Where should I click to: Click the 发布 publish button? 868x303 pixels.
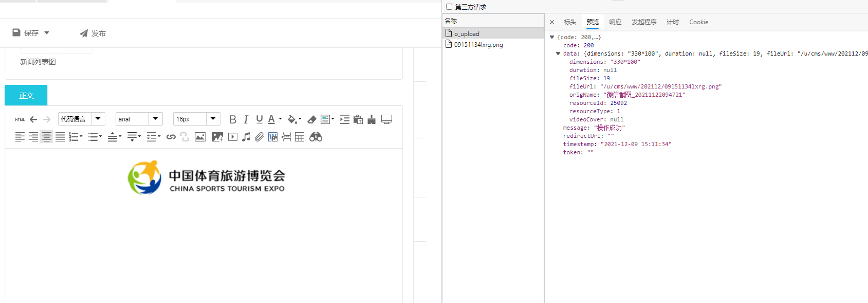[93, 33]
